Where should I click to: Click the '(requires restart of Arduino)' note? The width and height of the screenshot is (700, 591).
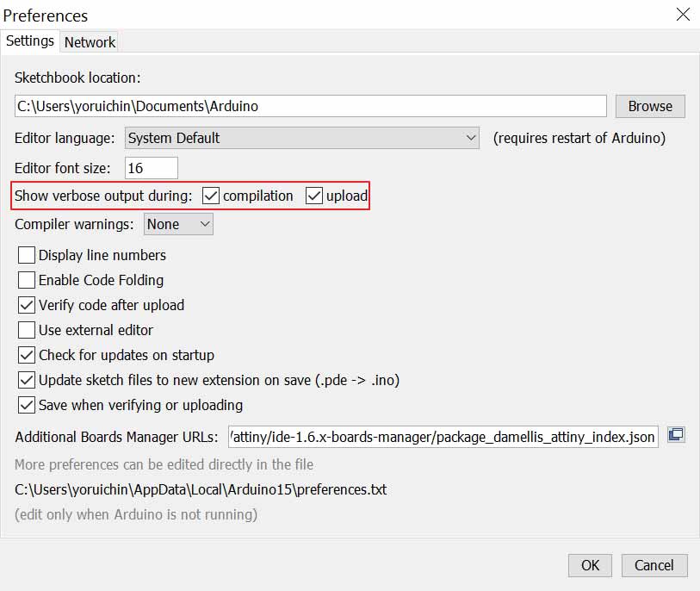coord(579,138)
